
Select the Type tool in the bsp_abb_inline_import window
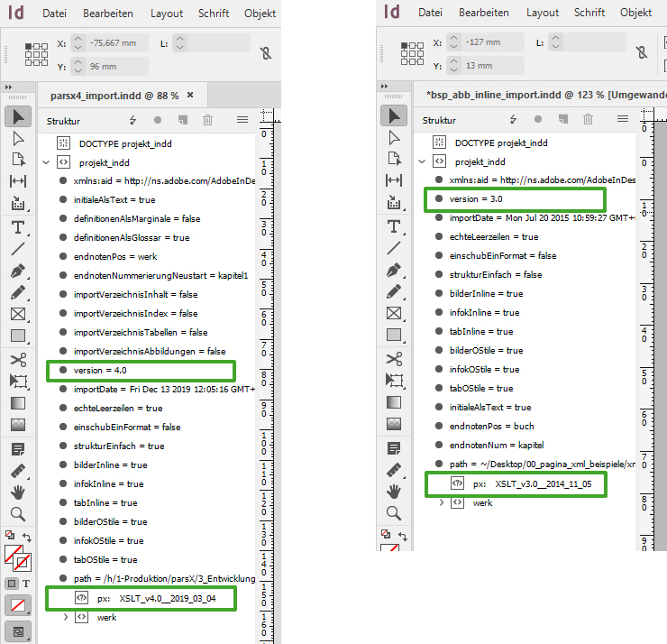tap(394, 226)
